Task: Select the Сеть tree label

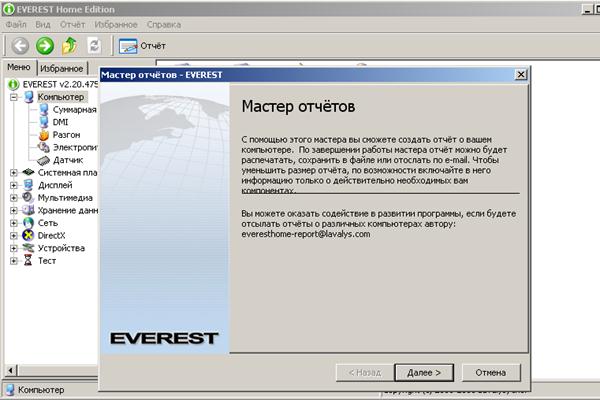Action: coord(48,223)
